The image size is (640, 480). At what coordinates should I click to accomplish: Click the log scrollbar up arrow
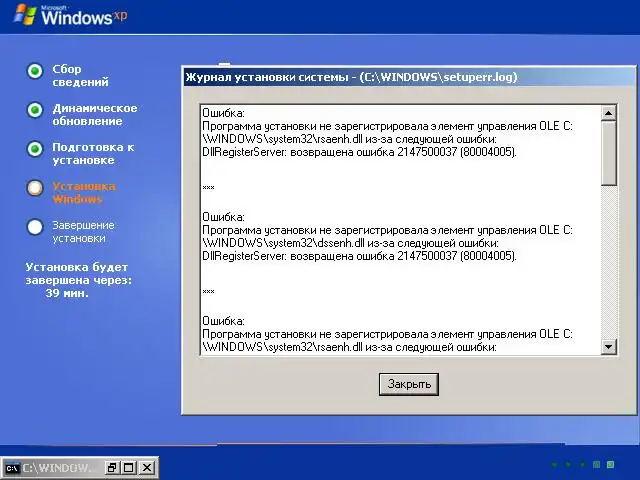point(608,113)
